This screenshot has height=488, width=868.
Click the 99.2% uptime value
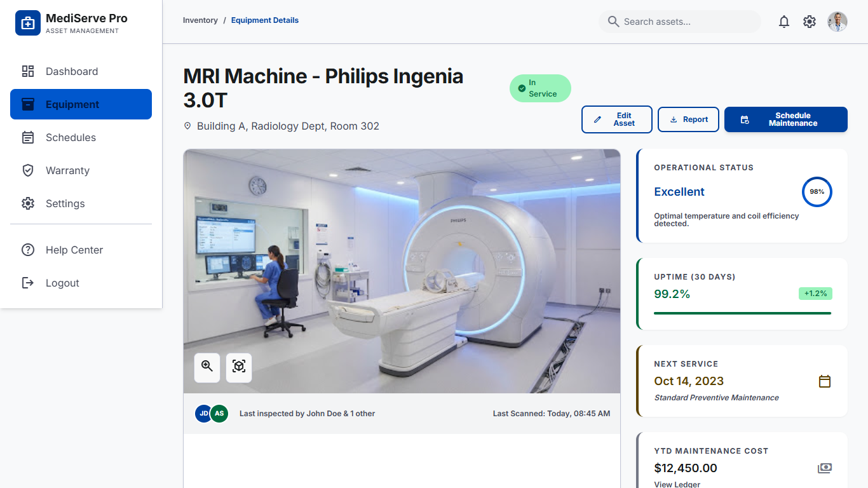pyautogui.click(x=672, y=294)
